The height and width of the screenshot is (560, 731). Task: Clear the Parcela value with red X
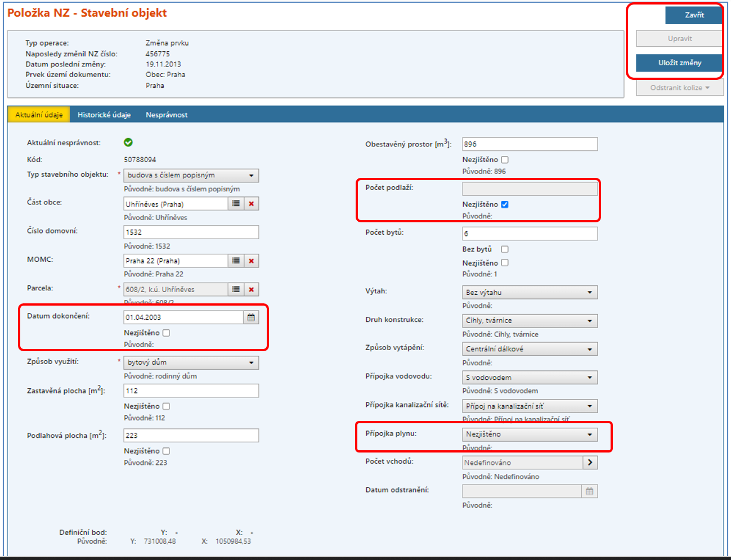tap(252, 289)
